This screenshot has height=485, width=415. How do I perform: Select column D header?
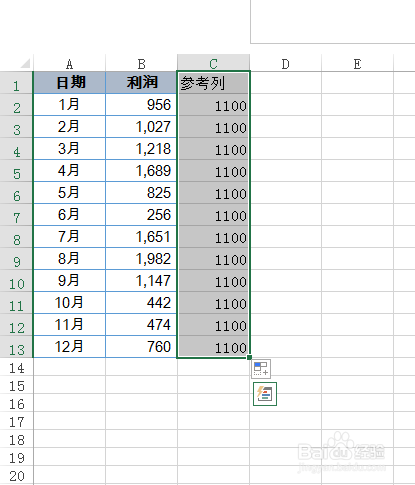point(285,63)
